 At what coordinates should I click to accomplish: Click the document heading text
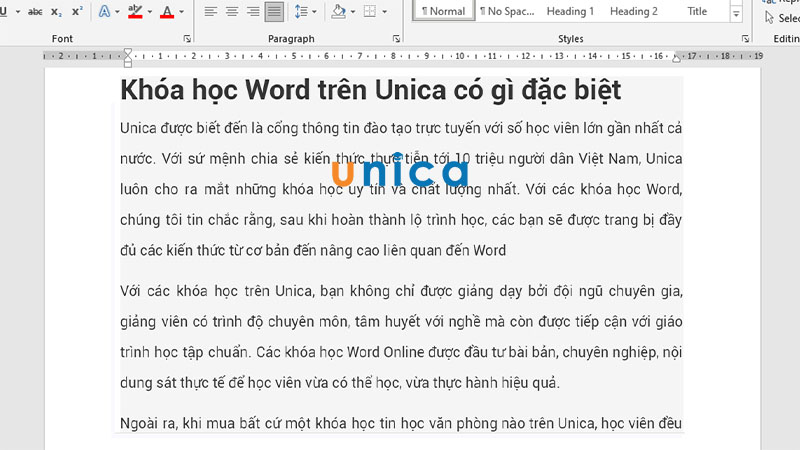(x=370, y=90)
